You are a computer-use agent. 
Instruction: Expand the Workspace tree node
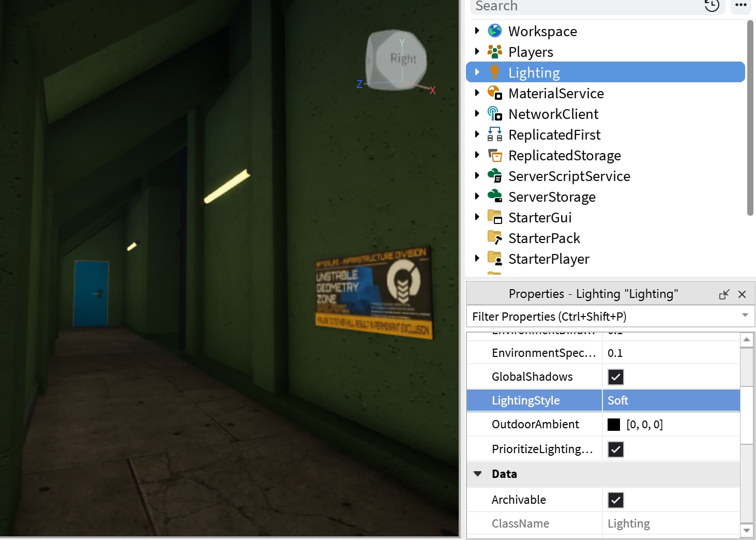(477, 31)
